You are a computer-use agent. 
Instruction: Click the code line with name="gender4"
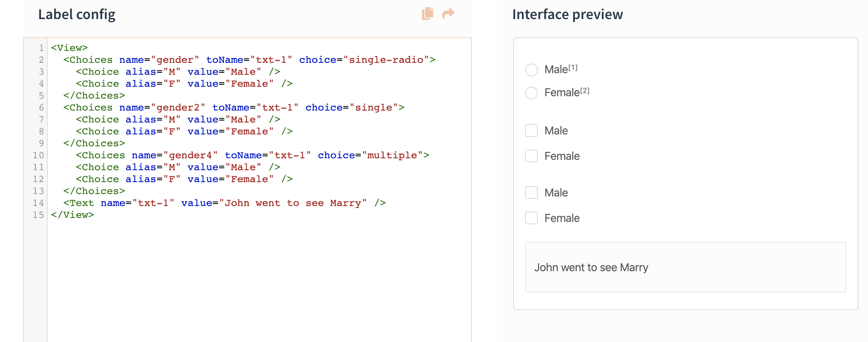coord(253,155)
